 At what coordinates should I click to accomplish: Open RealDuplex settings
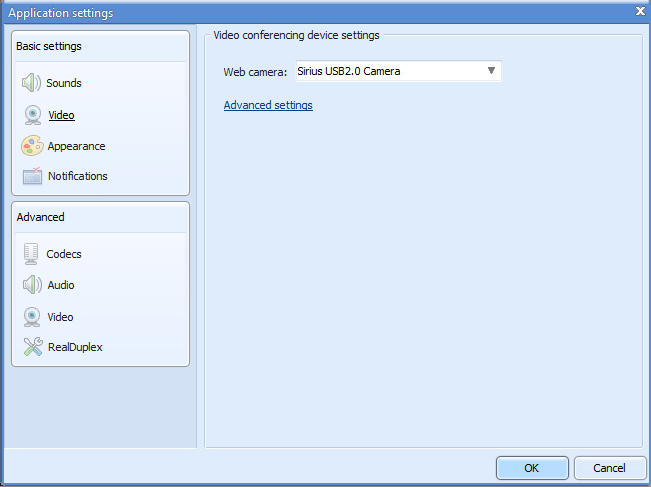pyautogui.click(x=75, y=347)
